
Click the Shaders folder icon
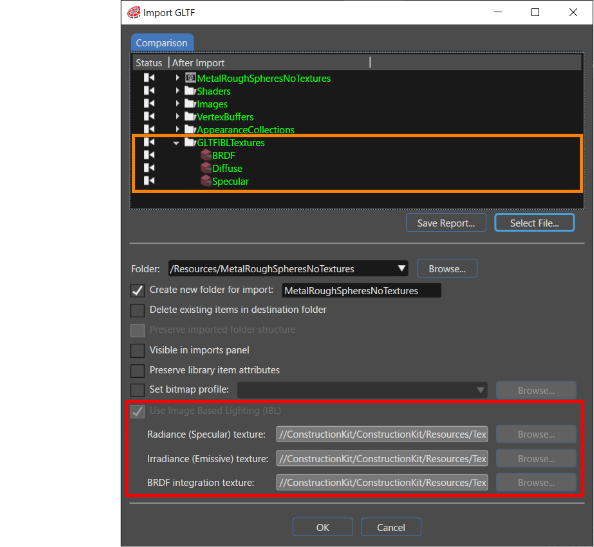[x=190, y=91]
